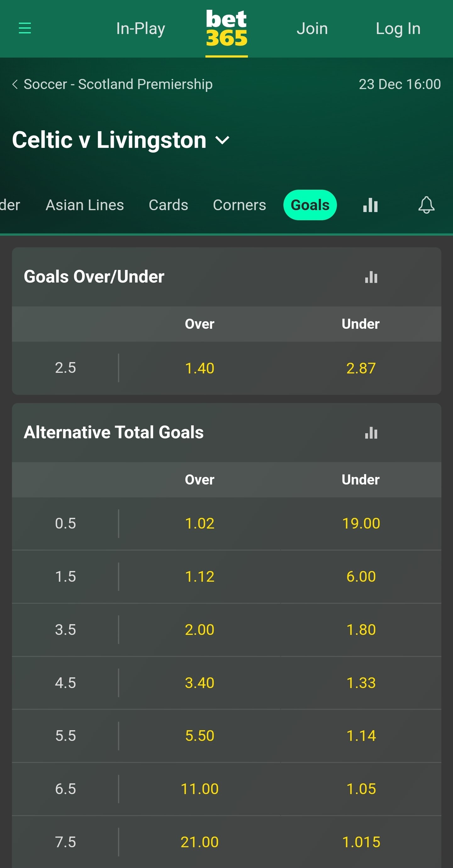
Task: Select Under 0.5 goals at 19.00
Action: point(361,523)
